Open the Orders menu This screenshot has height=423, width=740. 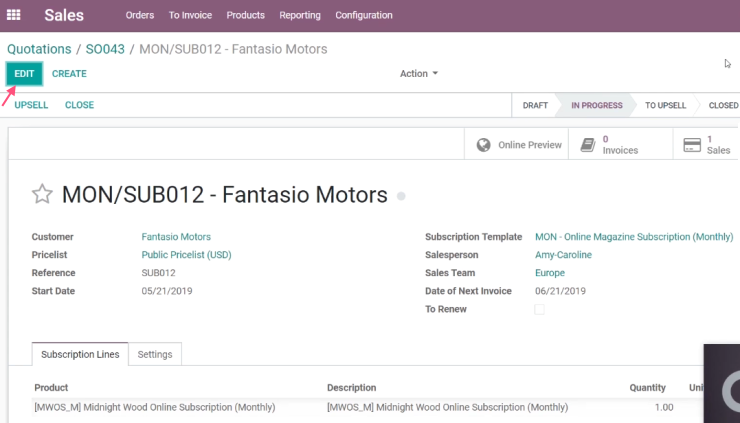coord(140,15)
